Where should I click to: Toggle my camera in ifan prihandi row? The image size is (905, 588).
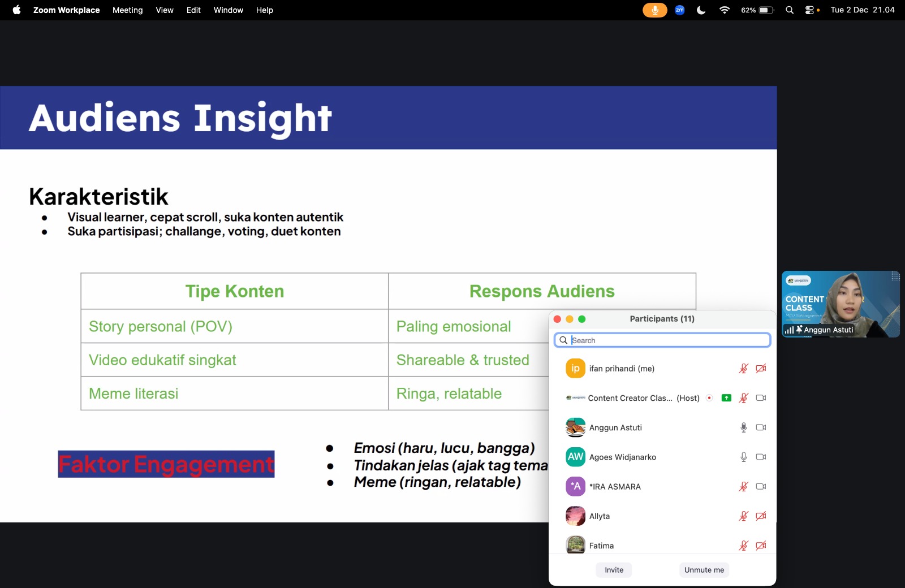pyautogui.click(x=761, y=369)
